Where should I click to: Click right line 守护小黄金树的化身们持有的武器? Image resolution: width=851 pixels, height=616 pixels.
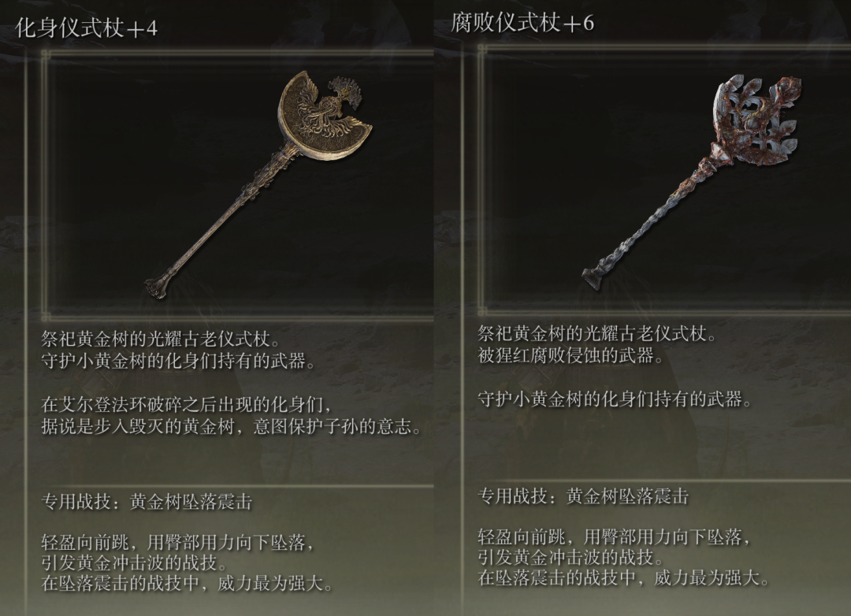tap(615, 399)
